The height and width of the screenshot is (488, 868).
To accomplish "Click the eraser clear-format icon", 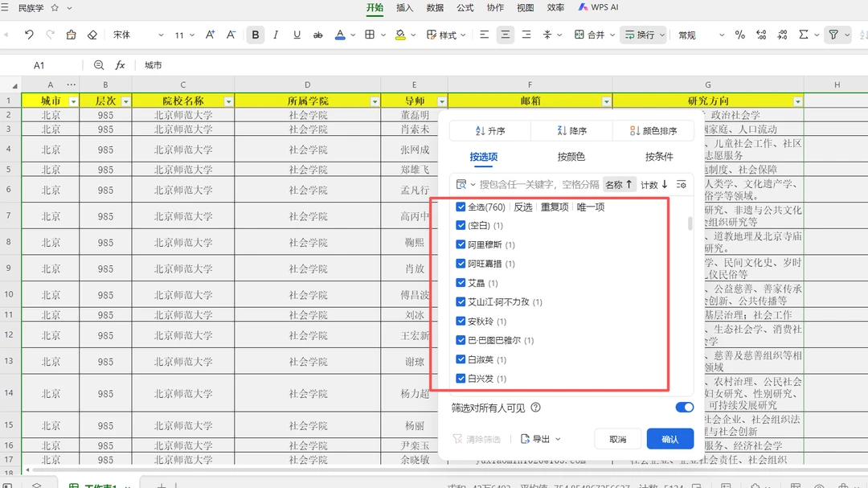I will [92, 35].
